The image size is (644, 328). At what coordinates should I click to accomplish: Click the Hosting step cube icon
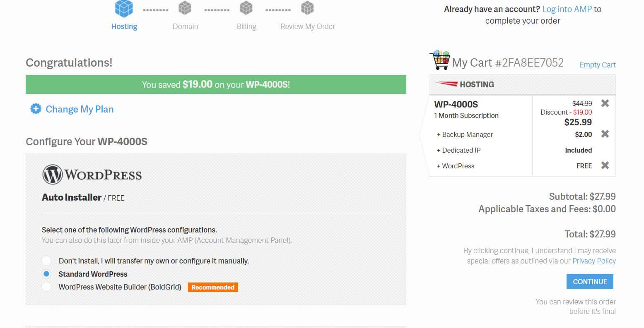(124, 8)
